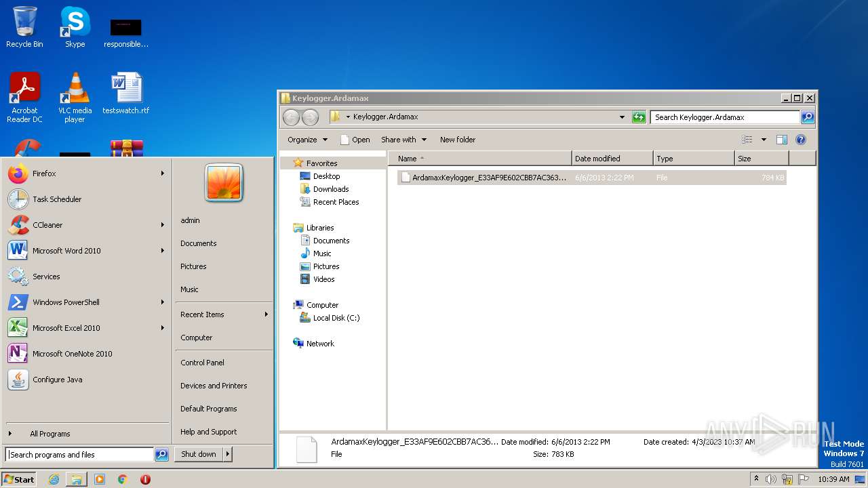Expand Microsoft Excel 2010 submenu arrow
Viewport: 868px width, 488px height.
[x=163, y=328]
